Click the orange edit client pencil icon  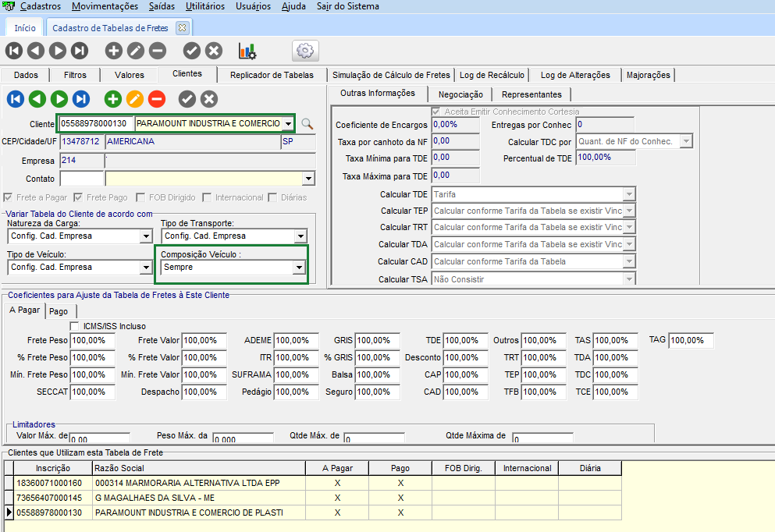[134, 99]
